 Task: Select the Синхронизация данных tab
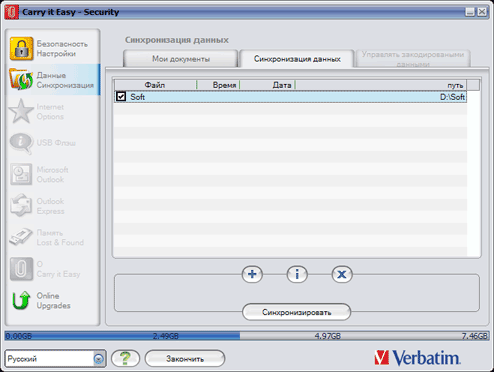297,59
